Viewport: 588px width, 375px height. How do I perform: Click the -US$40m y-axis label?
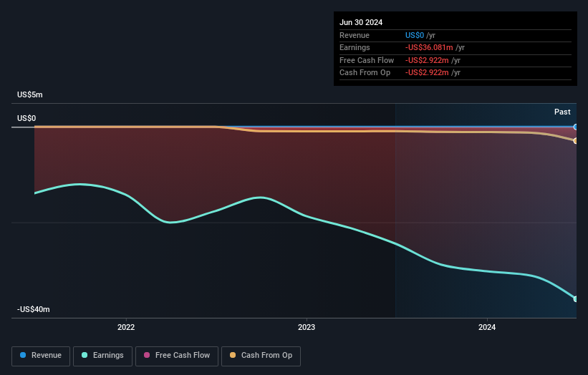click(34, 309)
